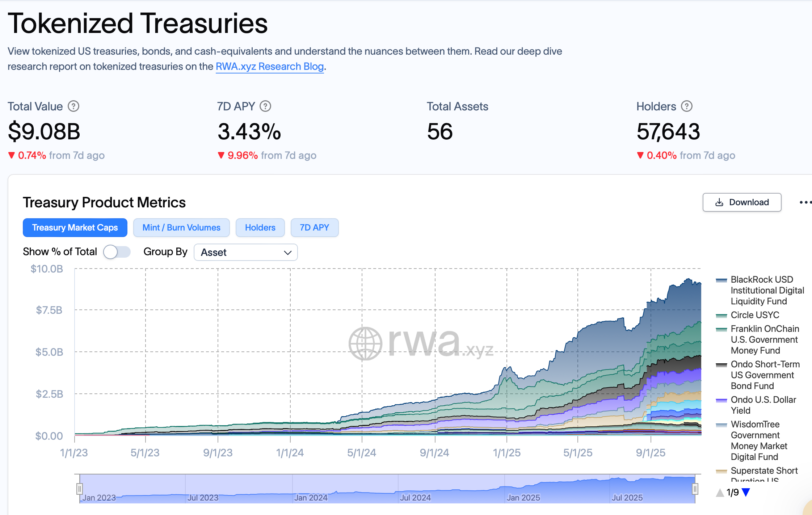This screenshot has height=515, width=812.
Task: Switch to the 7D APY chart tab
Action: 314,228
